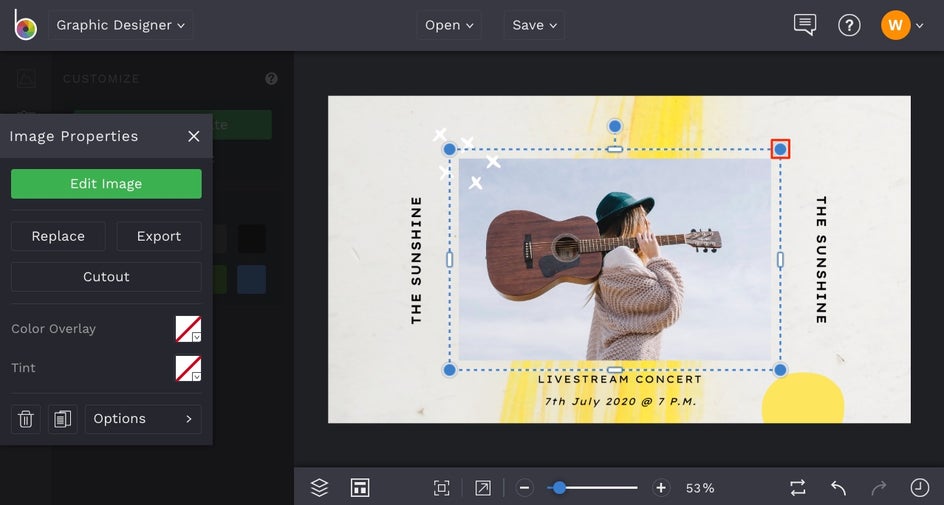Click the bottom-left corner resize handle
Screen dimensions: 944x505
pyautogui.click(x=449, y=370)
